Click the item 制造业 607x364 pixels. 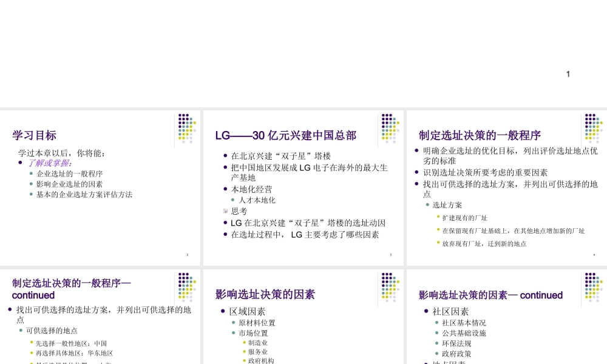click(x=258, y=343)
